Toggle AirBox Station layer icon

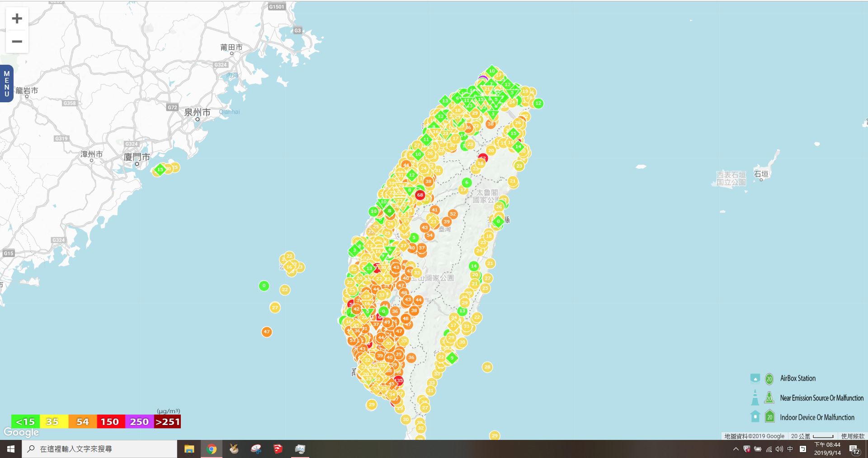point(755,378)
